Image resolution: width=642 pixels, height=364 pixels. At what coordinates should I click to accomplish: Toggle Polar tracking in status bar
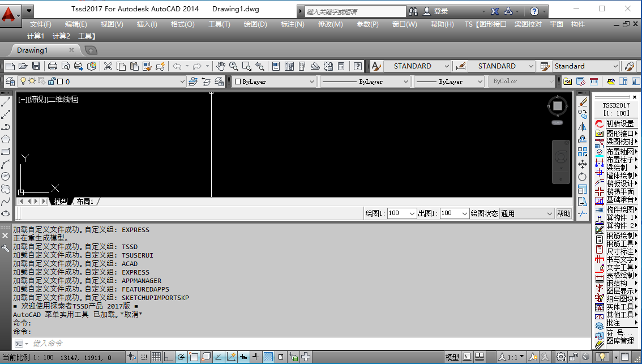(181, 357)
